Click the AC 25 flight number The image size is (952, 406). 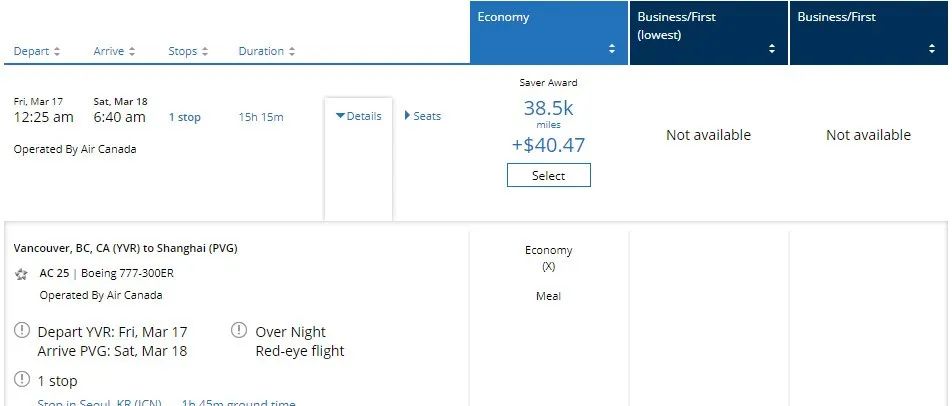(53, 274)
